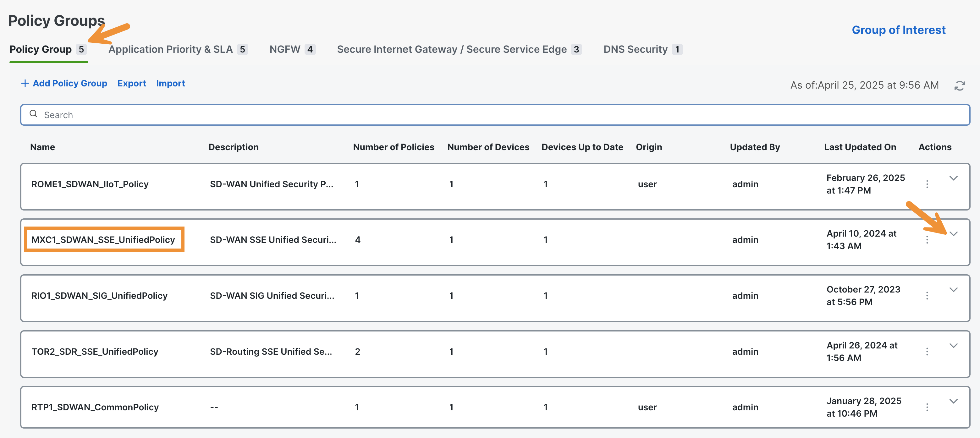This screenshot has width=980, height=438.
Task: Select the RTP1_SDWAN_CommonPolicy name
Action: click(95, 407)
